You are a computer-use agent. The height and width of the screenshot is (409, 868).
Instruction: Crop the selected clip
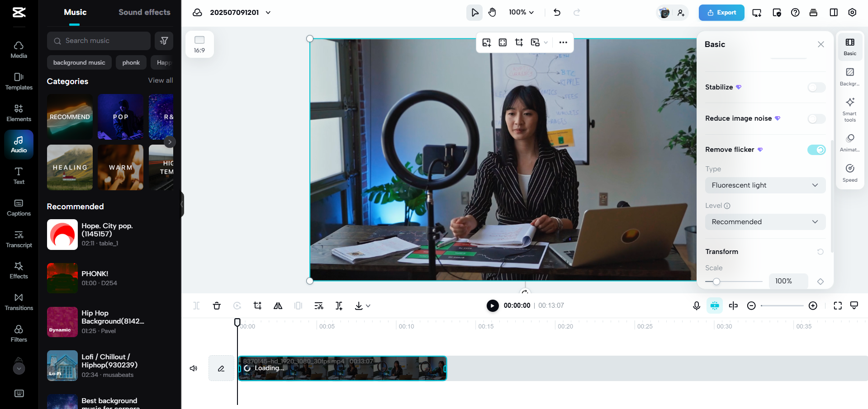[x=257, y=306]
